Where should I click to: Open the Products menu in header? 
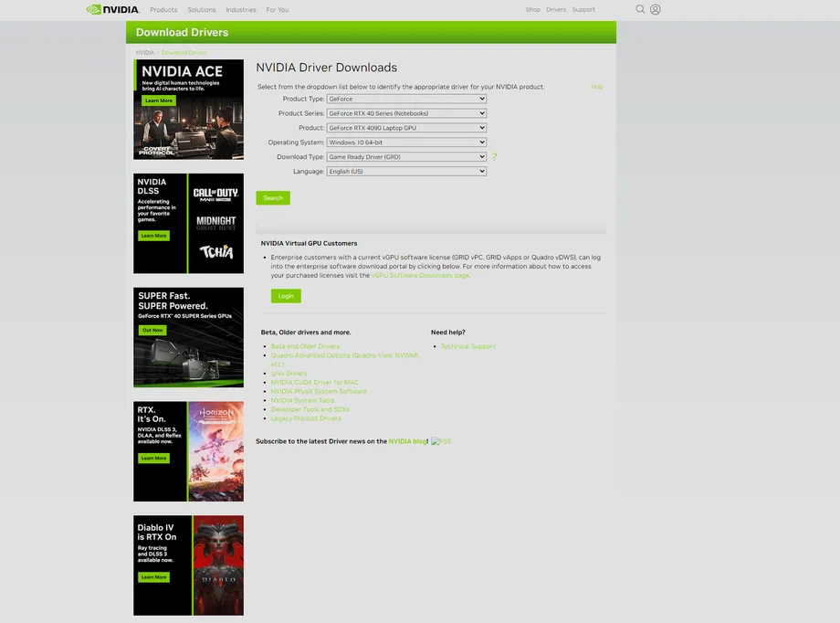pos(163,10)
